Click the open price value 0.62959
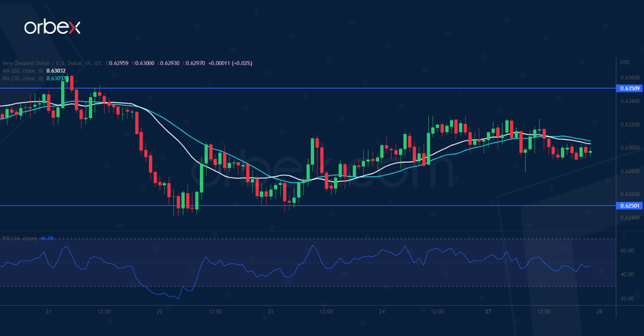 118,63
